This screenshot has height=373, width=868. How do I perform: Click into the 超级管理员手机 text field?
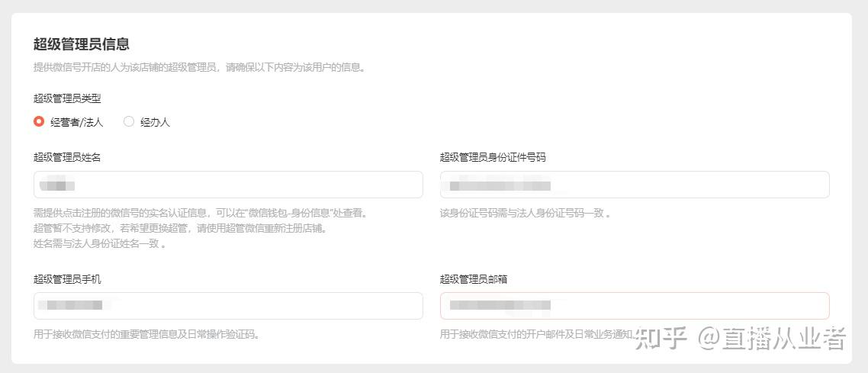pos(228,306)
